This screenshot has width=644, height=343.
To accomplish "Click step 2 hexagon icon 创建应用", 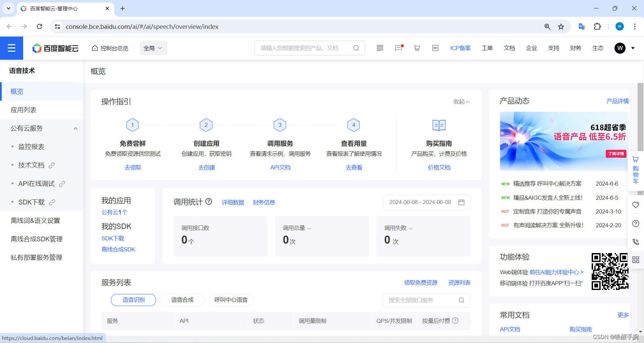I will tap(206, 125).
